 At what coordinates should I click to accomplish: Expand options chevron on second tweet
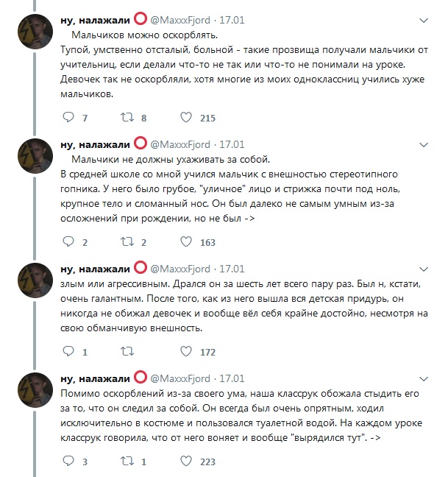click(x=424, y=145)
